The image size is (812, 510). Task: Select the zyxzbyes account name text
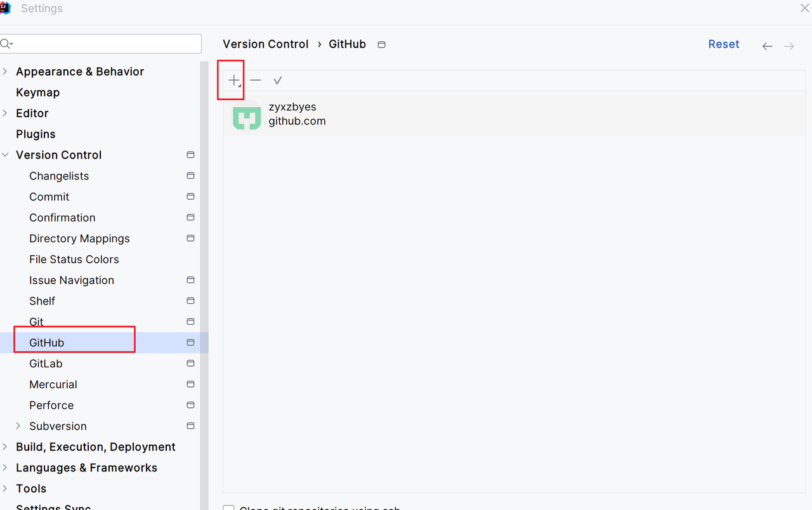click(292, 107)
